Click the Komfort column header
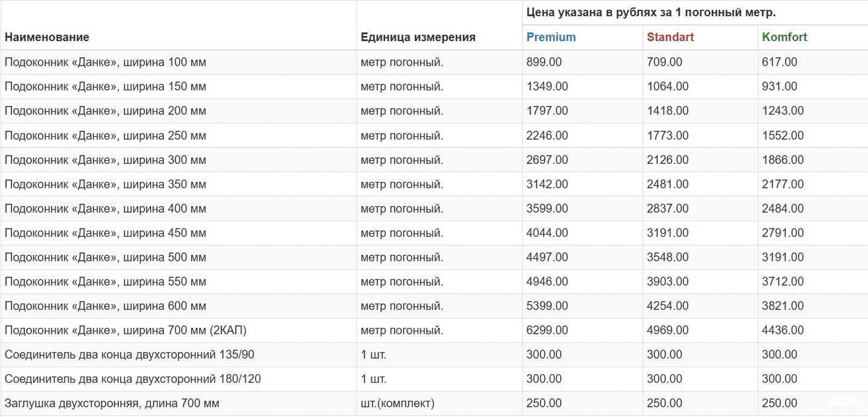 (x=784, y=37)
